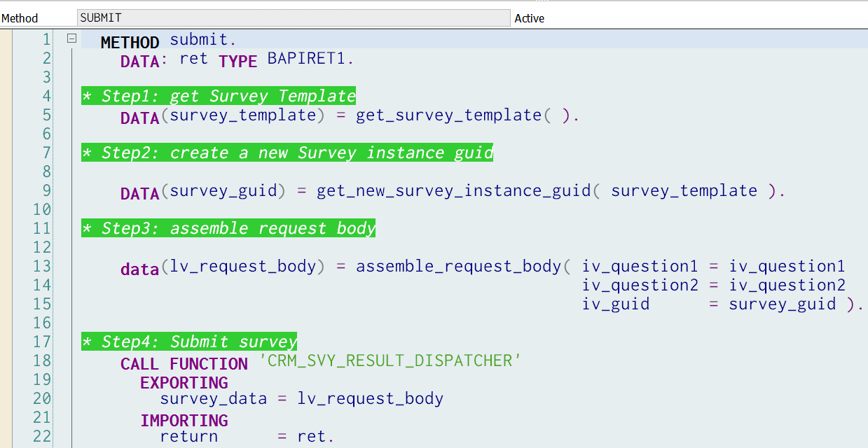Click 'return = ret.' line
Screen dimensions: 868x448
click(x=247, y=436)
